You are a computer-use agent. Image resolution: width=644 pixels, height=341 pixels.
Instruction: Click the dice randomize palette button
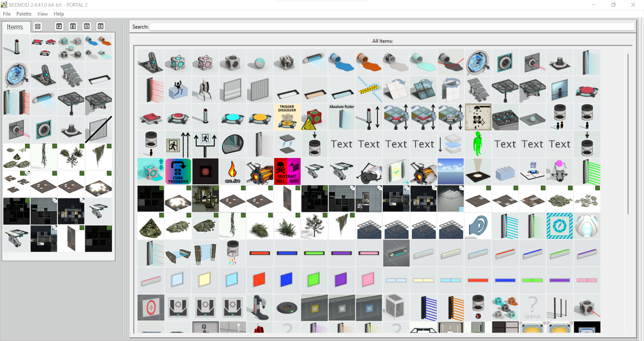point(38,26)
